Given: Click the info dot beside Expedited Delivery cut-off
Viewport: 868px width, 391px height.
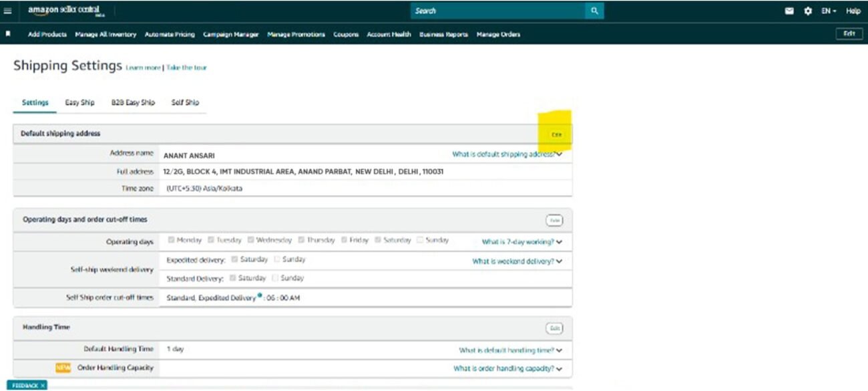Looking at the screenshot, I should pyautogui.click(x=259, y=295).
